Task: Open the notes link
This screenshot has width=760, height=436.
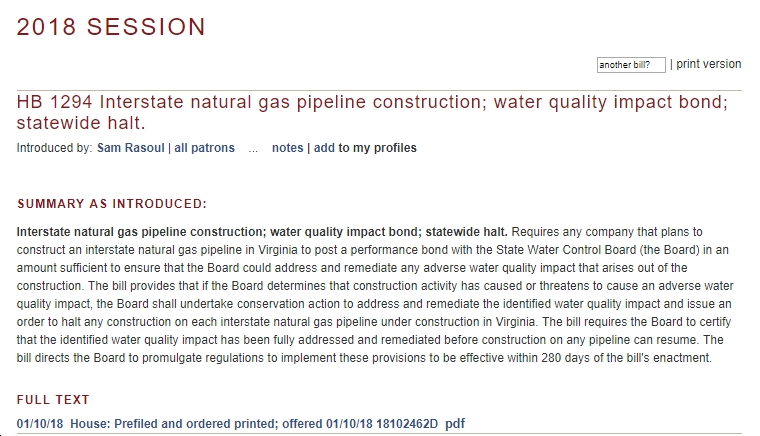Action: coord(287,148)
